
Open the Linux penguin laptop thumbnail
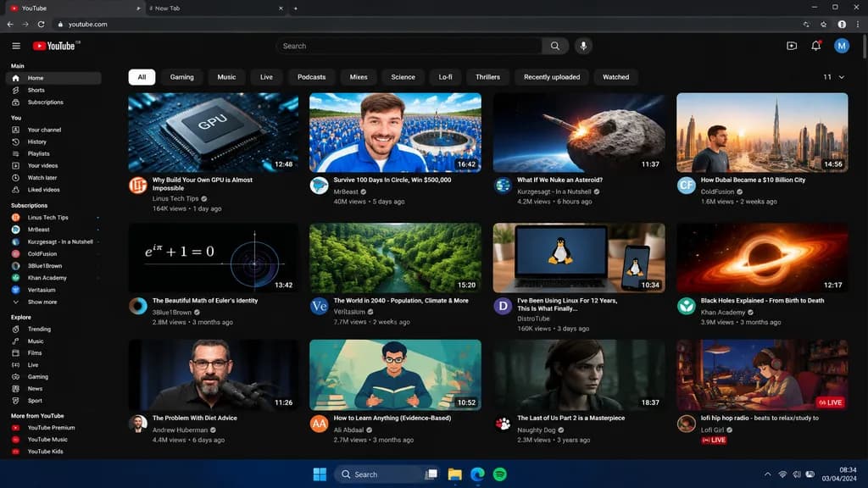point(579,258)
